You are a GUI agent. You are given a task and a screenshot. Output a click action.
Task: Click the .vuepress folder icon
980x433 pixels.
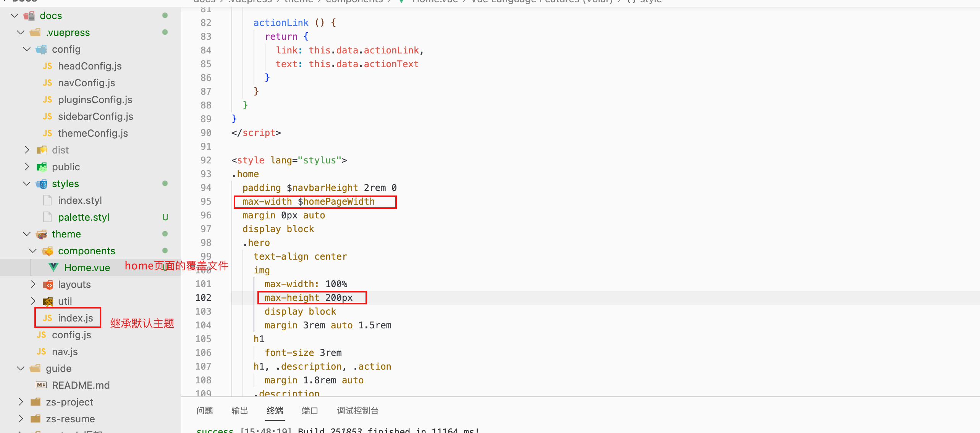pyautogui.click(x=35, y=32)
